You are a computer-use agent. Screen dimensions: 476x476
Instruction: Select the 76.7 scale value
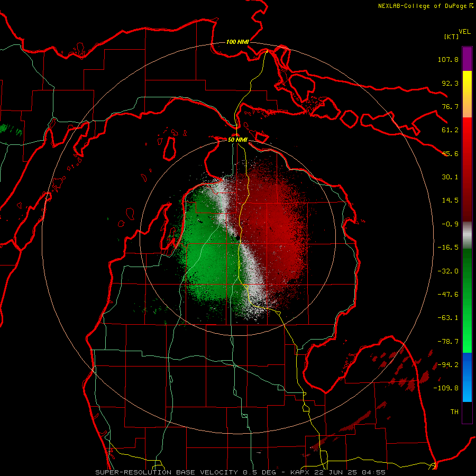[450, 106]
